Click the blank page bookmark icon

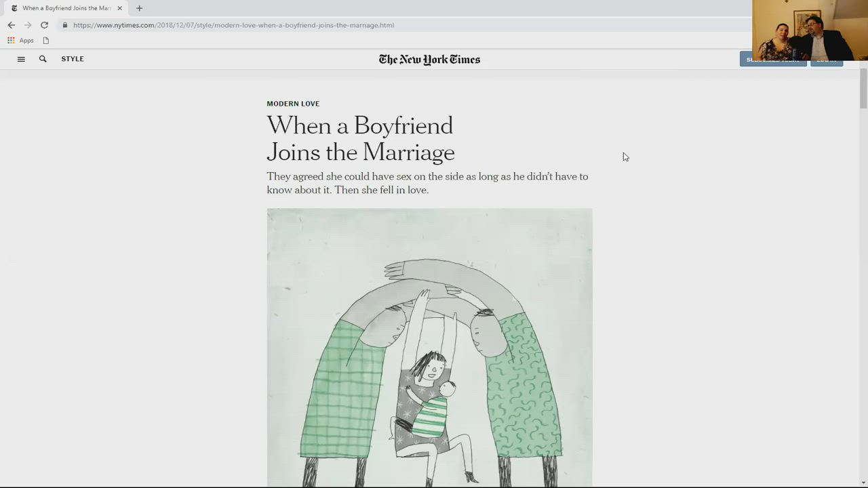46,41
